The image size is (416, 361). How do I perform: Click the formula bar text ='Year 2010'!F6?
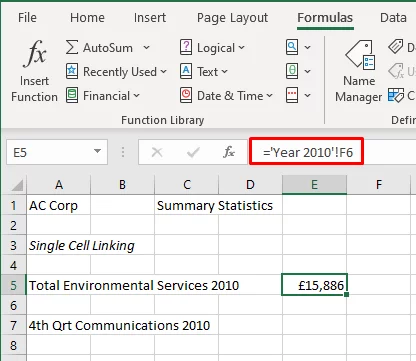(308, 152)
